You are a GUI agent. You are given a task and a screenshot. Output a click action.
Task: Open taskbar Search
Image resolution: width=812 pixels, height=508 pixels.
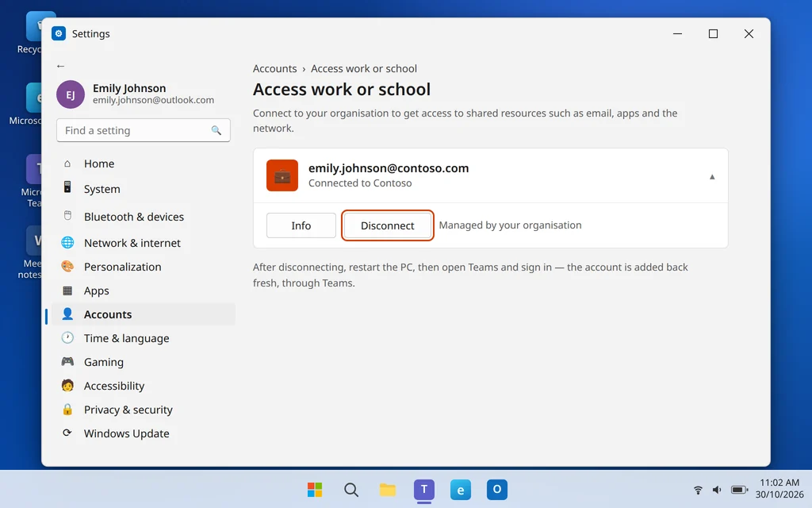351,489
